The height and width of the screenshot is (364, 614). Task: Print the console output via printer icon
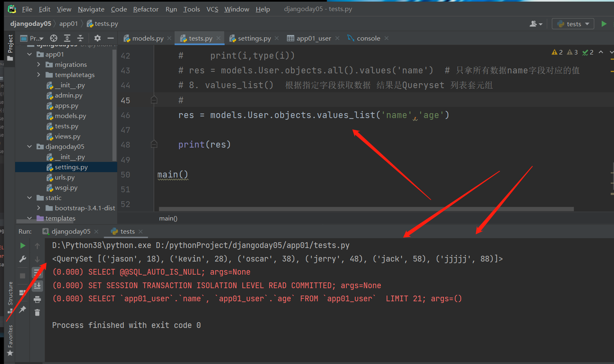click(37, 299)
